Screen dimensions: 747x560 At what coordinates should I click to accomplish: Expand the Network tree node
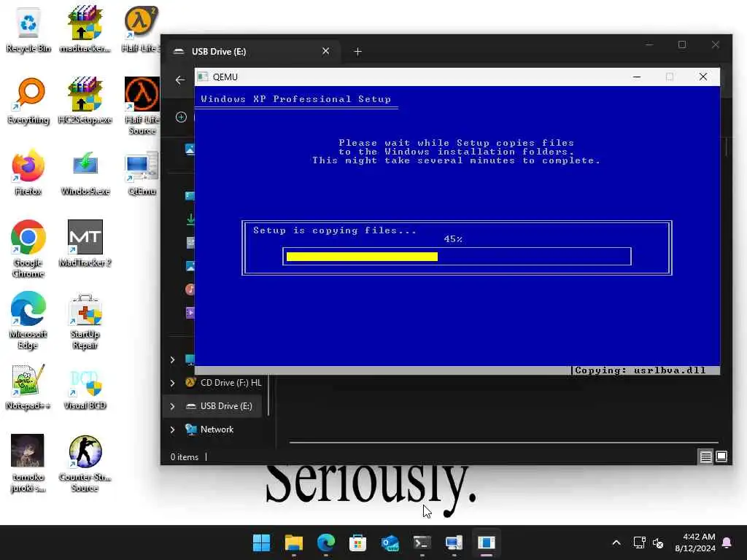[x=172, y=429]
